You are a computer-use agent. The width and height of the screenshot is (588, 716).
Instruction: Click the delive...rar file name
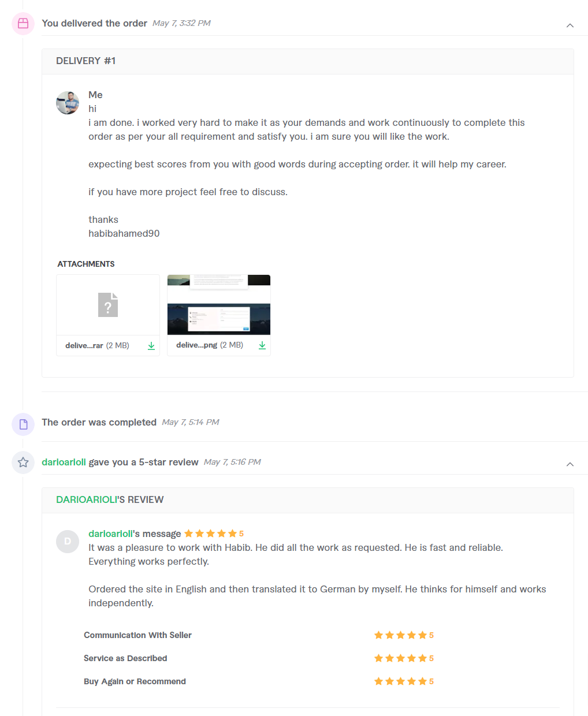(x=84, y=346)
